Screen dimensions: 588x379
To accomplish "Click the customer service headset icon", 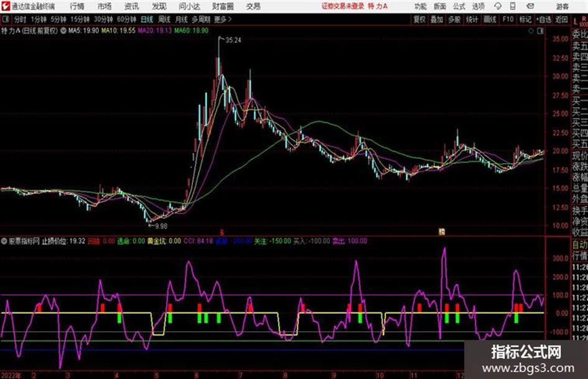I will point(498,6).
